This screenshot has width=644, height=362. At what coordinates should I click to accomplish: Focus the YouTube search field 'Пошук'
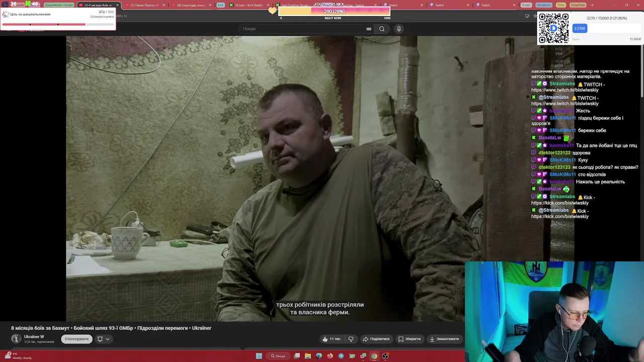coord(307,29)
